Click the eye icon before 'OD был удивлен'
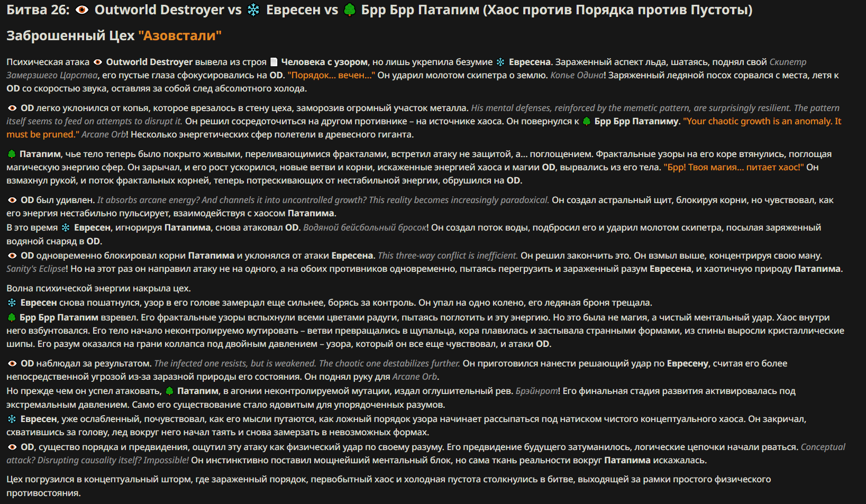This screenshot has width=866, height=504. pyautogui.click(x=12, y=200)
